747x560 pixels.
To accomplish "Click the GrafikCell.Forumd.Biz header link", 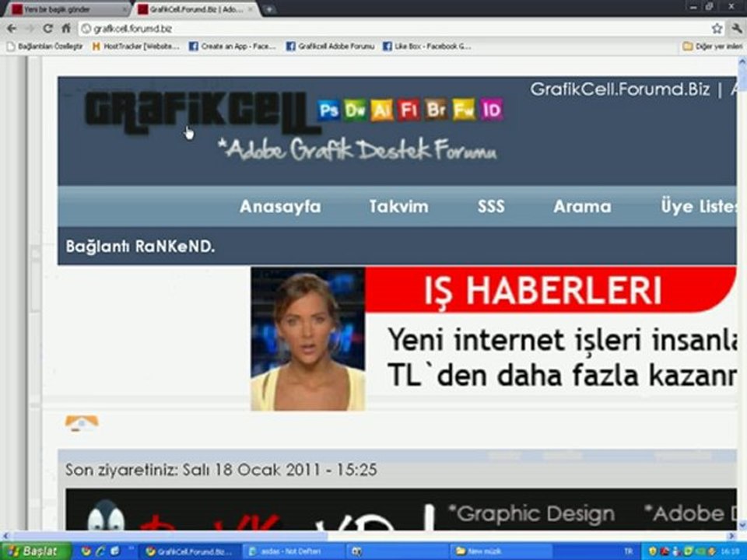I will tap(620, 89).
